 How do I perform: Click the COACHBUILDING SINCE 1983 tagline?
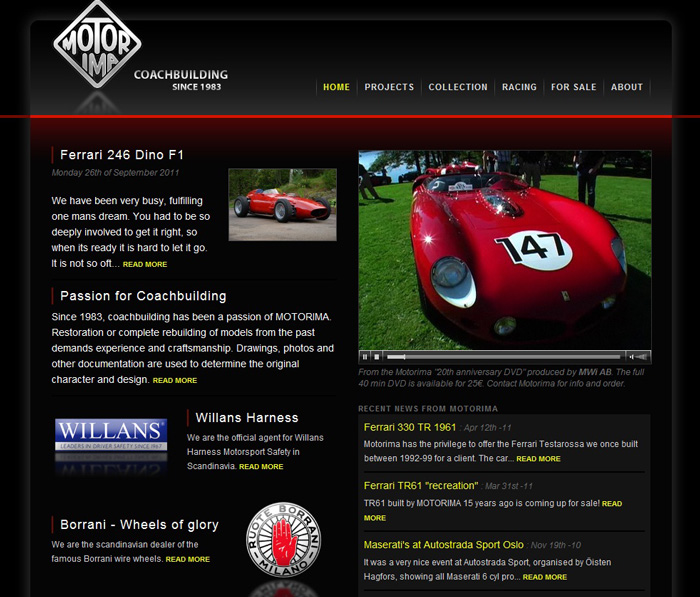click(181, 80)
